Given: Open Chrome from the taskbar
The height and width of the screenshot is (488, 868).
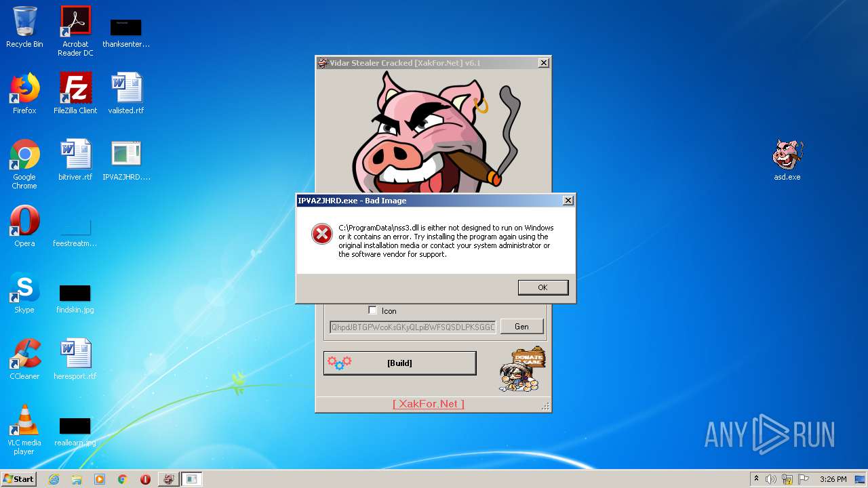Looking at the screenshot, I should pyautogui.click(x=122, y=479).
